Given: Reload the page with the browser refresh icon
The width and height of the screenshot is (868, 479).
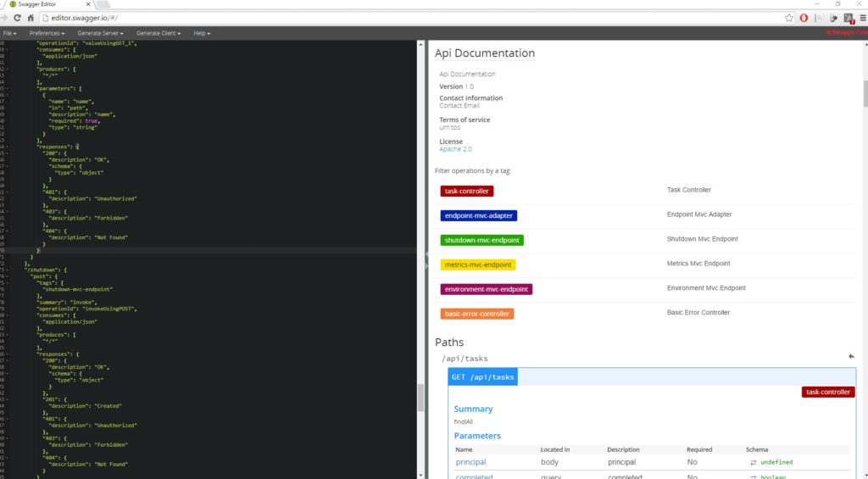Looking at the screenshot, I should [17, 18].
